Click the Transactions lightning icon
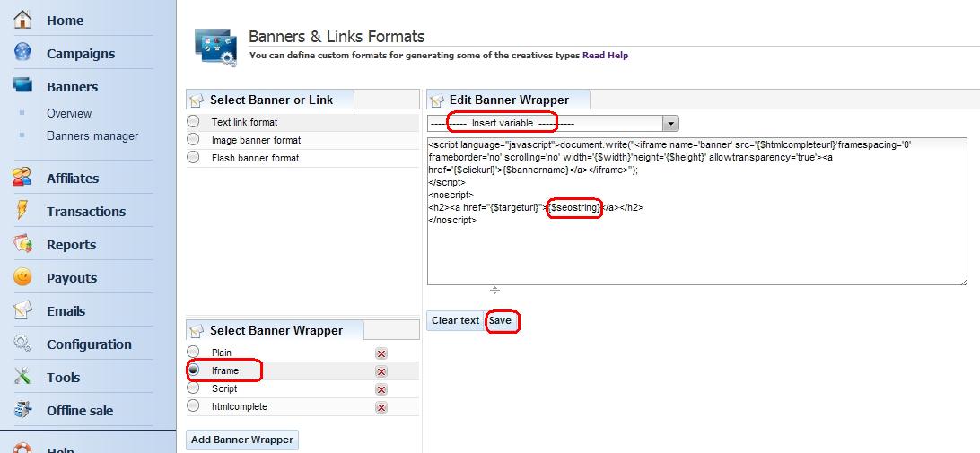 tap(22, 211)
